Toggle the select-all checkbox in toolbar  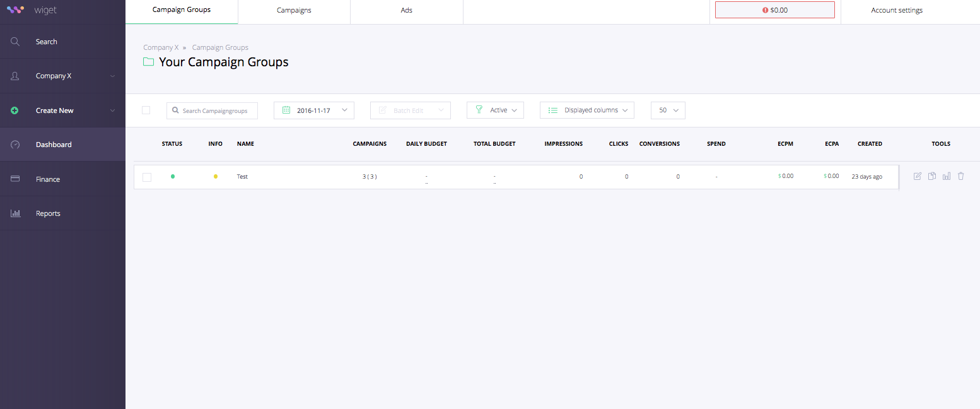[146, 110]
